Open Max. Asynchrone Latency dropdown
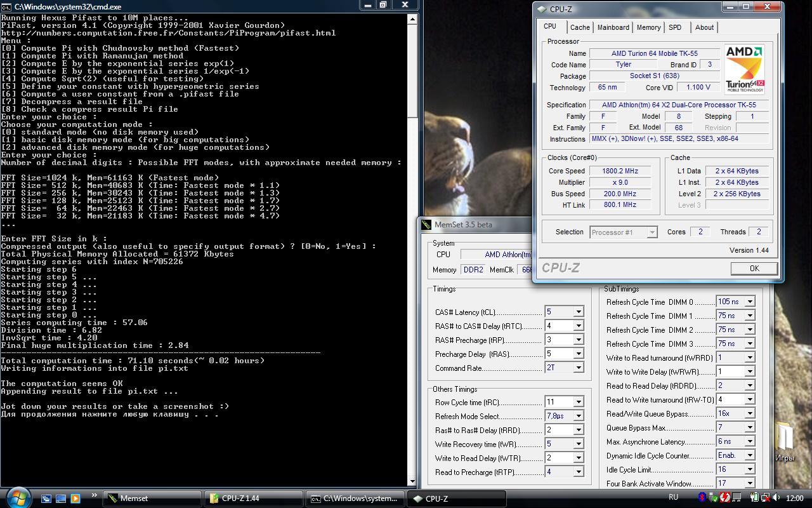This screenshot has width=812, height=508. (750, 441)
